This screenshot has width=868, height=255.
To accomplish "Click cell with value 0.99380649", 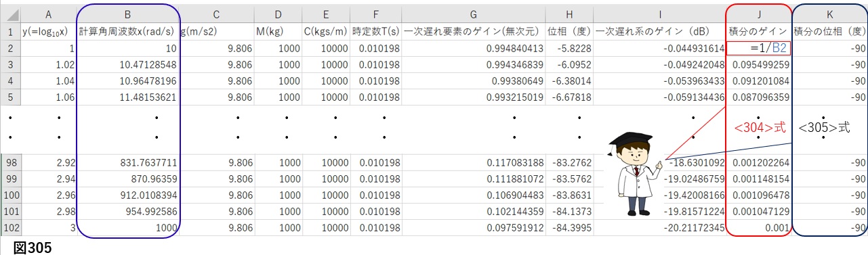I will click(474, 81).
